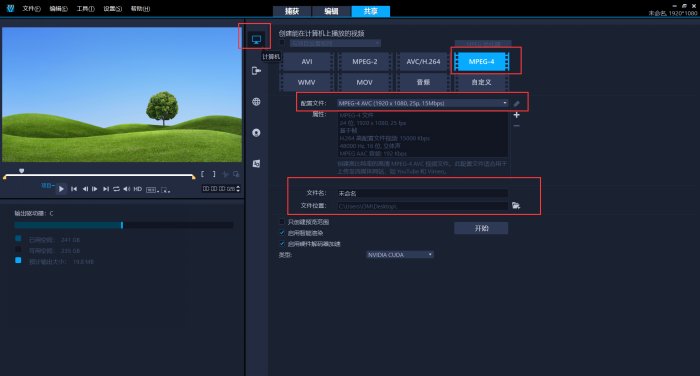Click the output drive usage bar

pyautogui.click(x=124, y=225)
